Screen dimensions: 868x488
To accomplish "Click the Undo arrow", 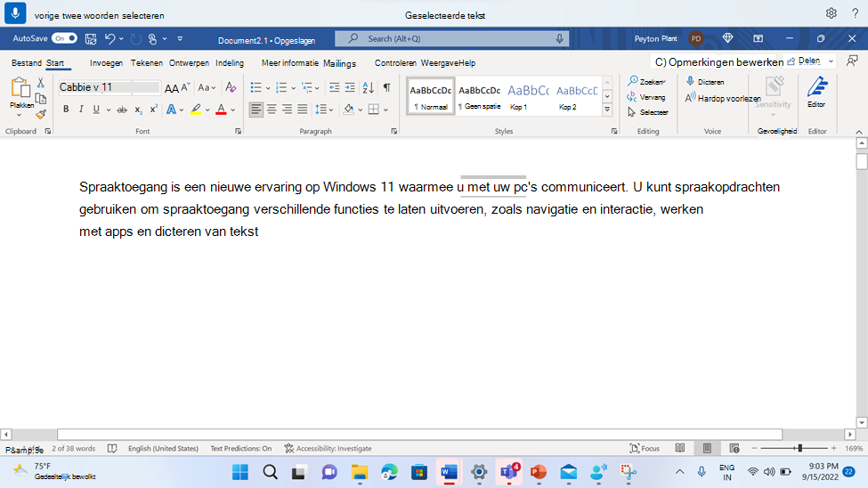I will [x=110, y=39].
